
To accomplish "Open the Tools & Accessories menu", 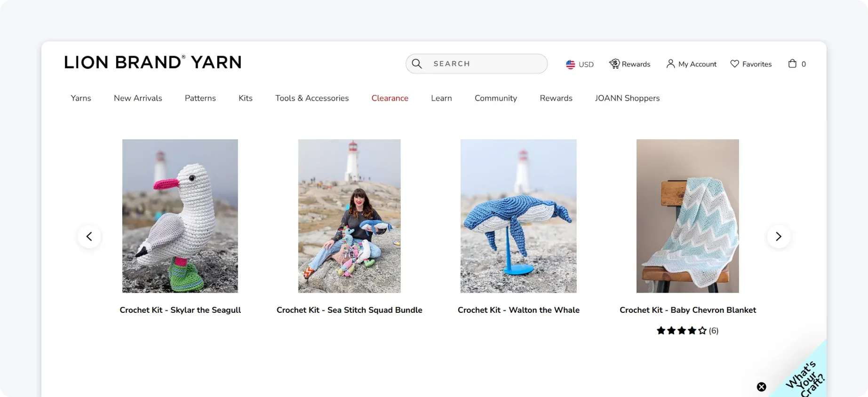I will (x=312, y=98).
